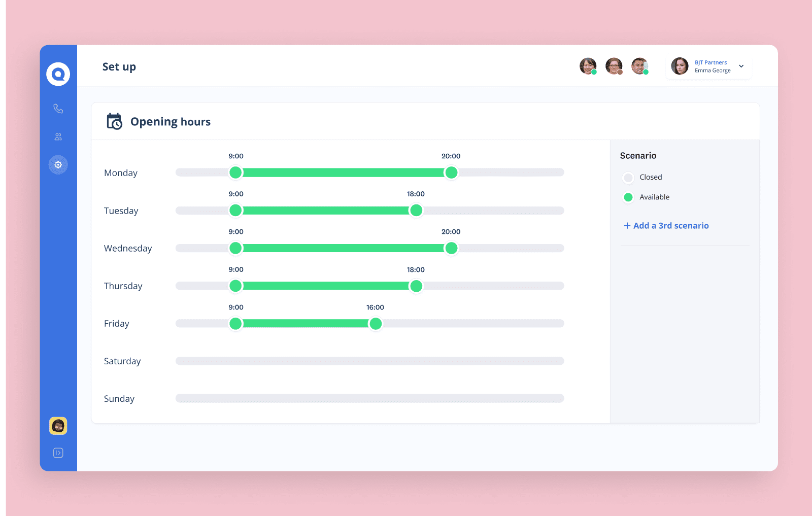Image resolution: width=812 pixels, height=516 pixels.
Task: Select the settings gear in the sidebar
Action: pyautogui.click(x=58, y=164)
